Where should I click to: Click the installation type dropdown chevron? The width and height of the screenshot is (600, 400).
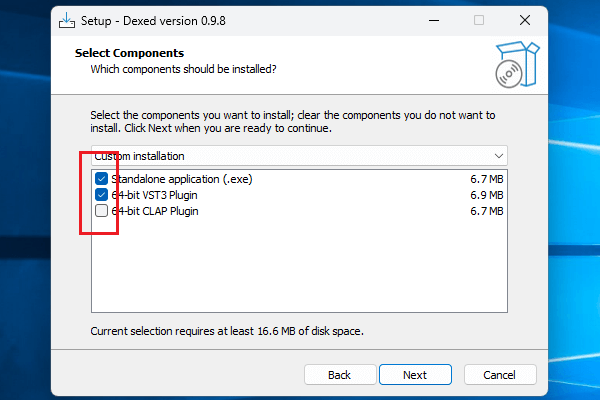pyautogui.click(x=498, y=156)
